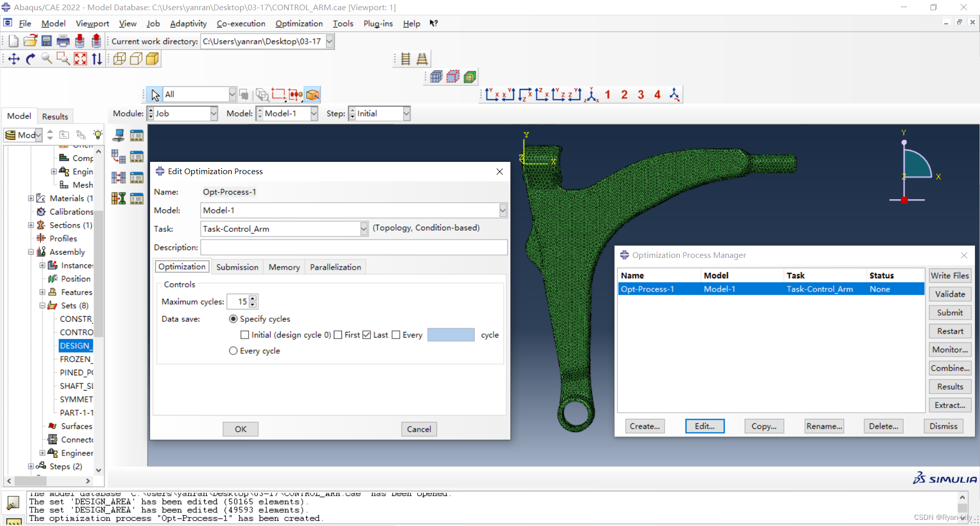Select the DESIGN_ set in model tree

coord(76,346)
